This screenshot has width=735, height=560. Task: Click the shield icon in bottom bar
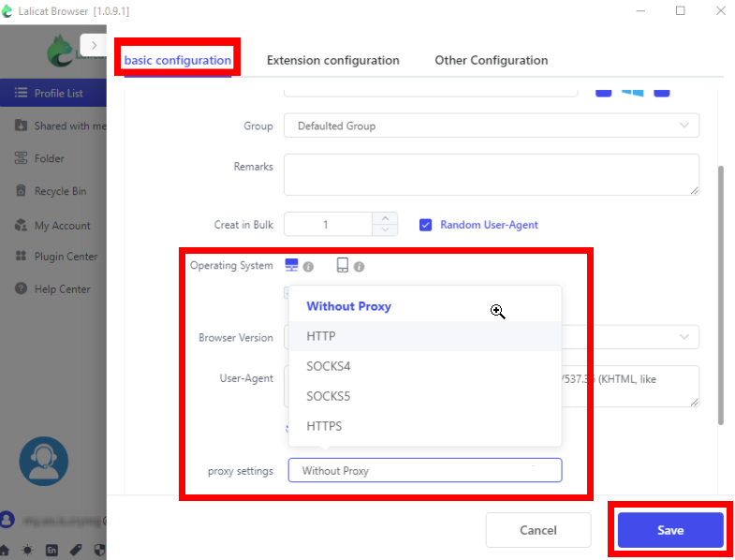coord(99,550)
